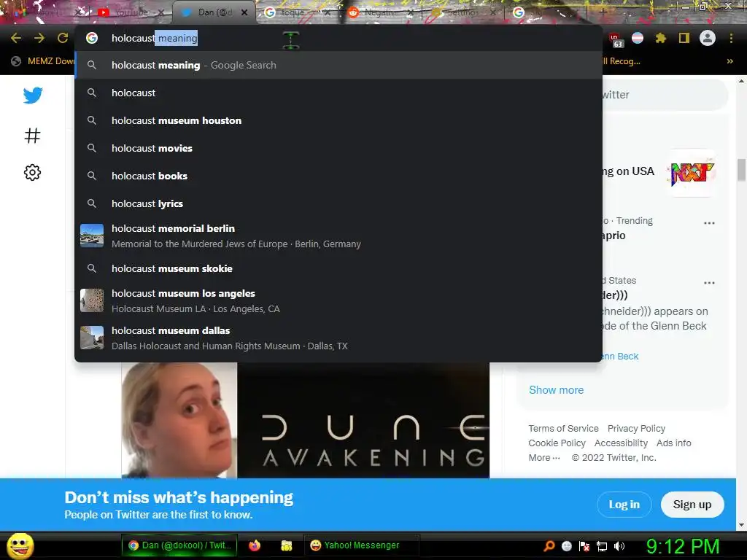Open Accessibility footer link
This screenshot has width=747, height=560.
(621, 443)
